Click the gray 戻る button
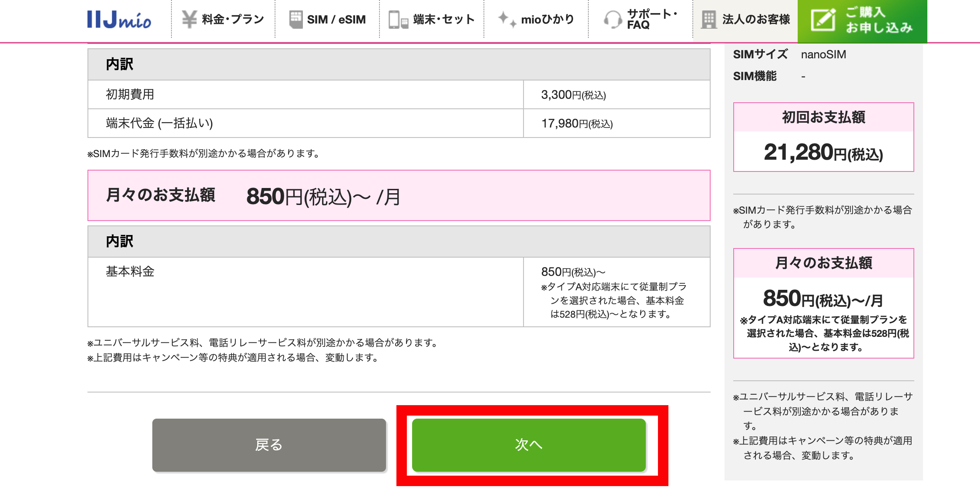980x490 pixels. (x=268, y=445)
